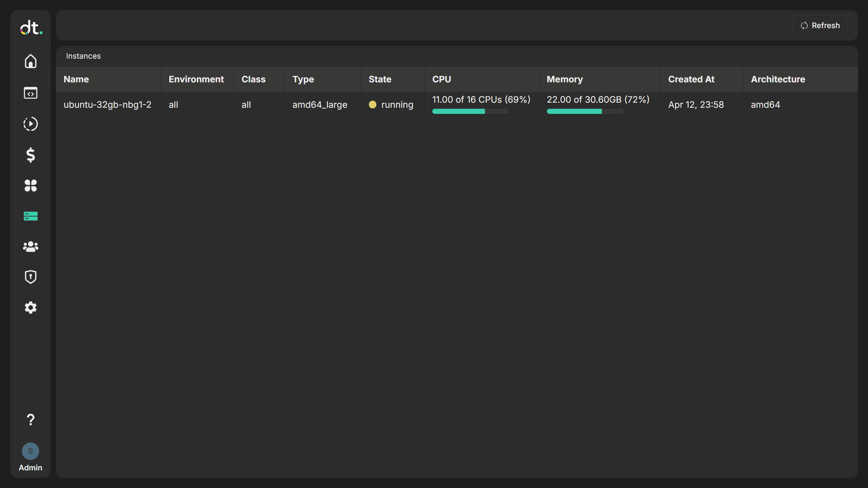Open the billing dollar sign icon
Screen dimensions: 868x488
(31, 155)
